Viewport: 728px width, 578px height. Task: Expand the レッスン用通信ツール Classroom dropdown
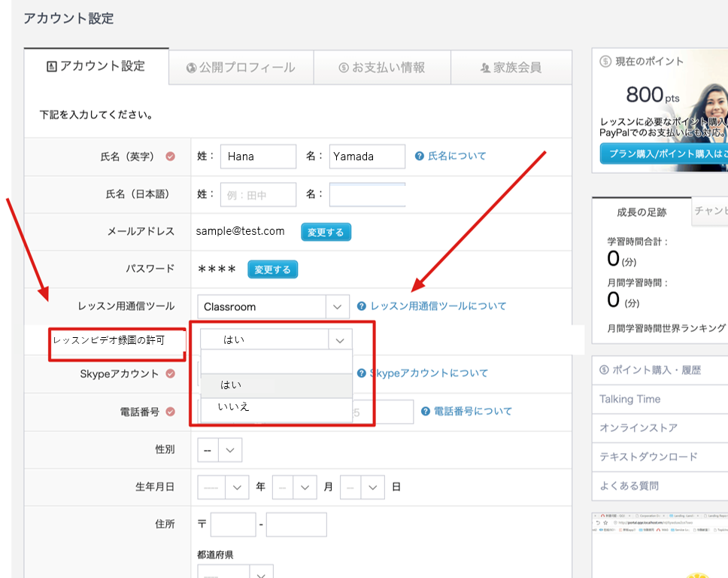coord(273,307)
